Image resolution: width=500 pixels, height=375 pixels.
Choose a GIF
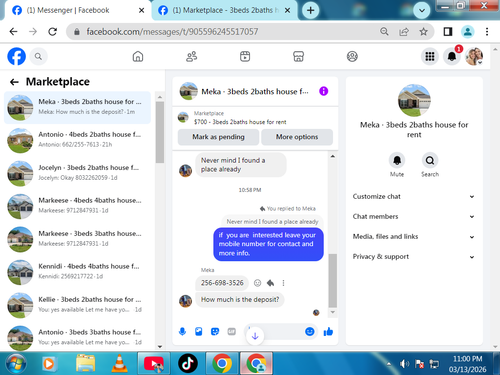(231, 331)
